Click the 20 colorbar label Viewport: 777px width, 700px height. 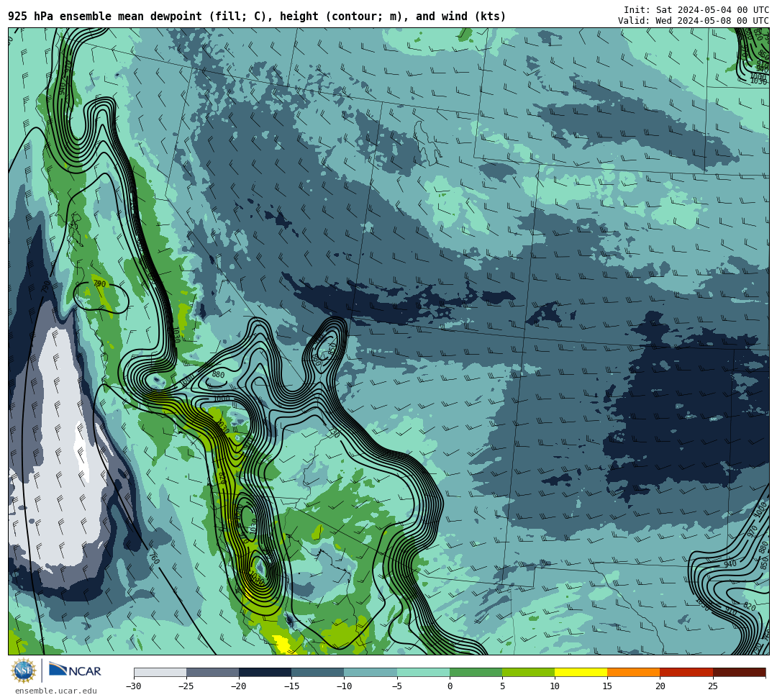click(x=660, y=686)
